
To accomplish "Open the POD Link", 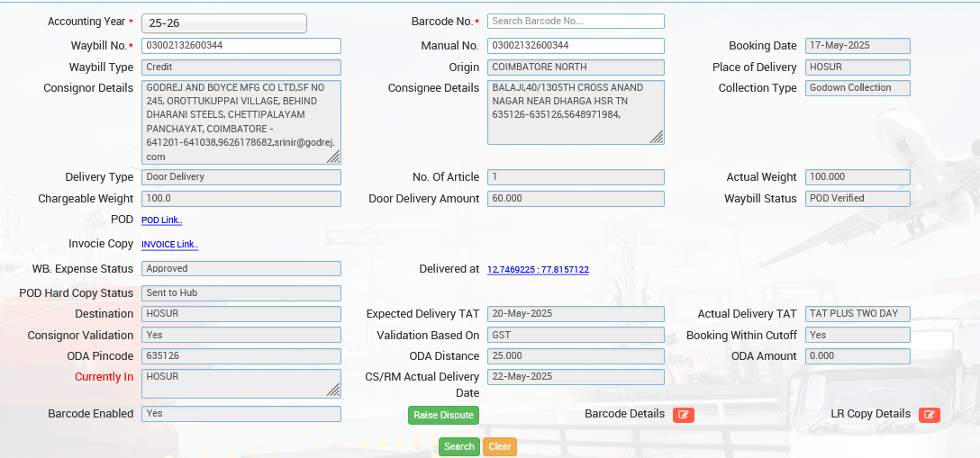I will click(x=161, y=220).
